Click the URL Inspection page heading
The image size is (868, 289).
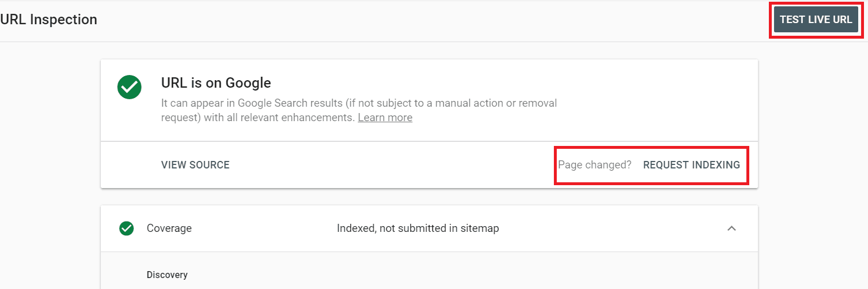48,20
